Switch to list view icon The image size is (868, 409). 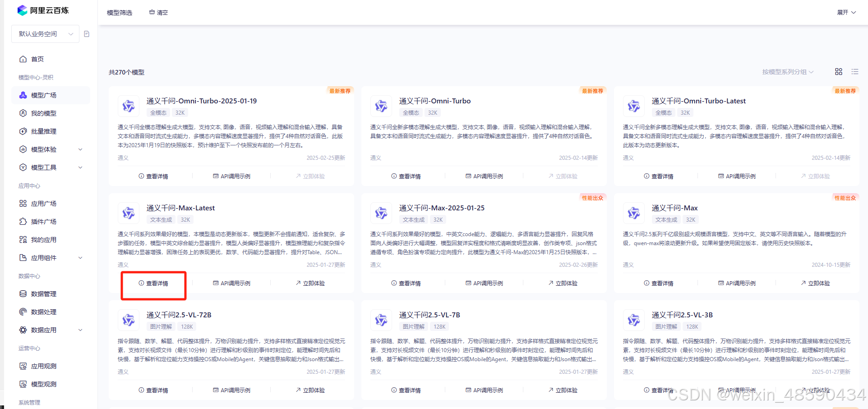click(x=855, y=72)
